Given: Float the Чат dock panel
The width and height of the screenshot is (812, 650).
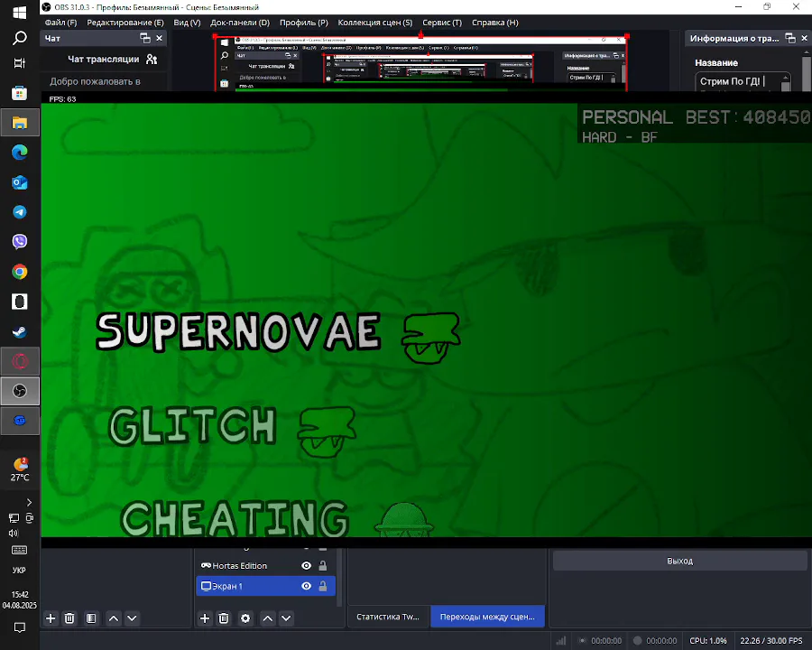Looking at the screenshot, I should tap(145, 38).
